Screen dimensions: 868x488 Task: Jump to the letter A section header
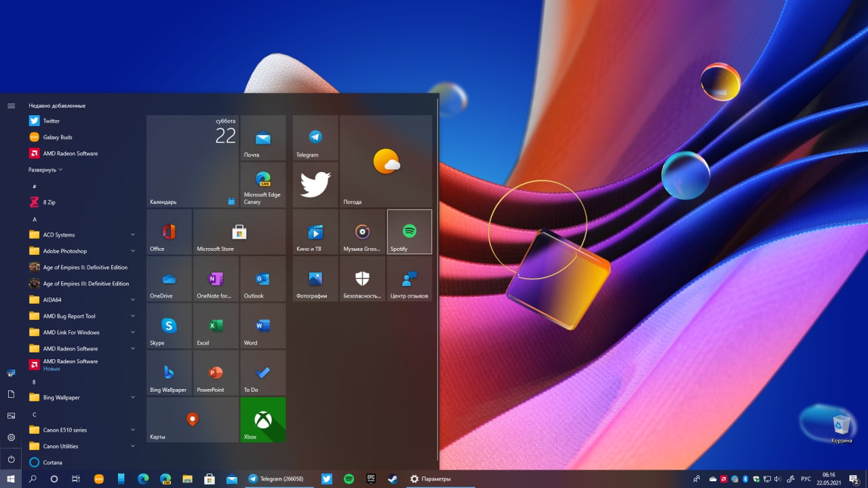35,219
